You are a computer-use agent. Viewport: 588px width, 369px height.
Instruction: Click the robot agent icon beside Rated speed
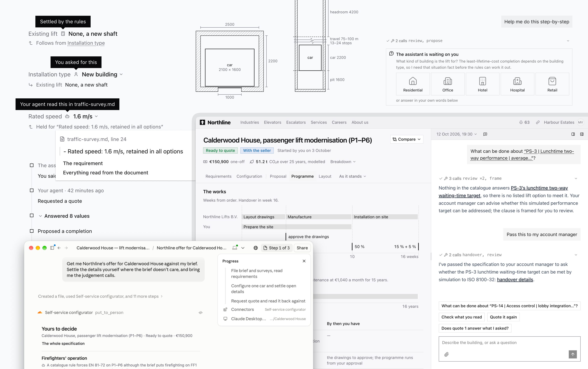(67, 116)
